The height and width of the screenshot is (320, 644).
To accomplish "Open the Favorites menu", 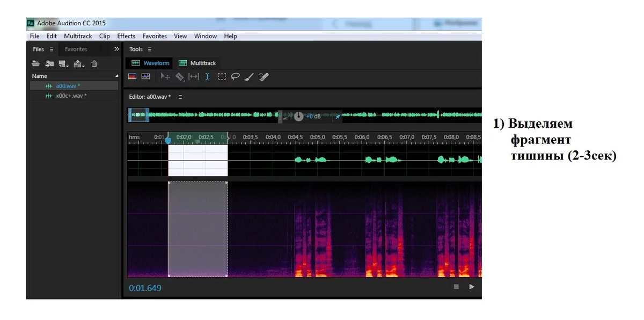I will [155, 37].
